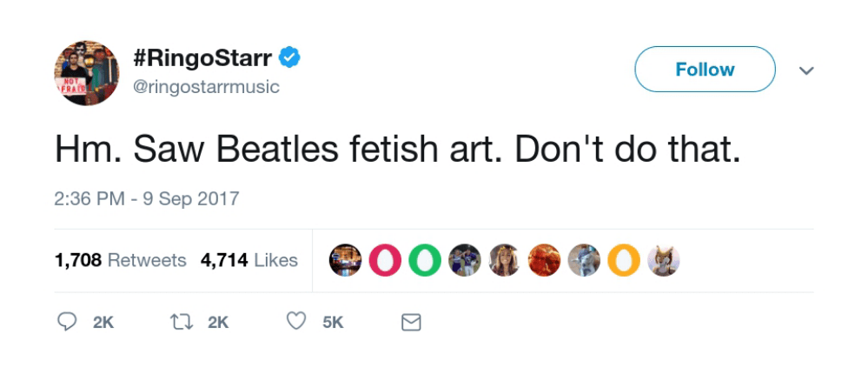
Task: Open the pink egg liker avatar
Action: 385,260
